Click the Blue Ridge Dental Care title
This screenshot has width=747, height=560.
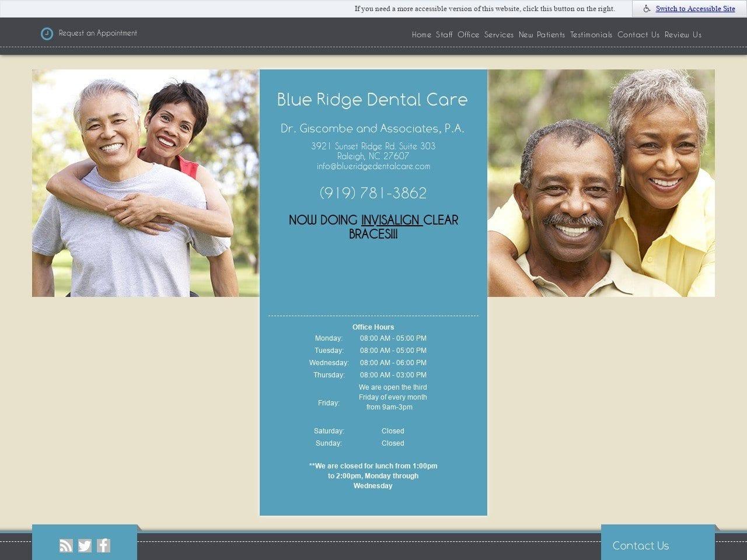pyautogui.click(x=372, y=100)
